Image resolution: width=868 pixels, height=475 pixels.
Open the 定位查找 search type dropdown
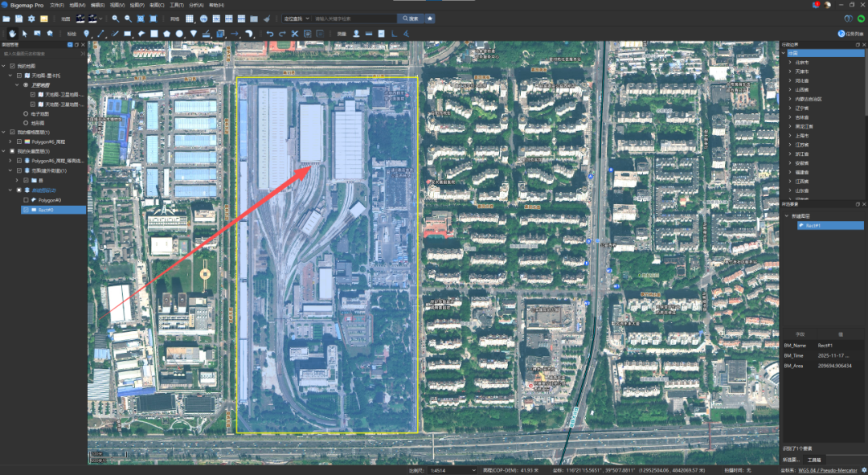296,18
